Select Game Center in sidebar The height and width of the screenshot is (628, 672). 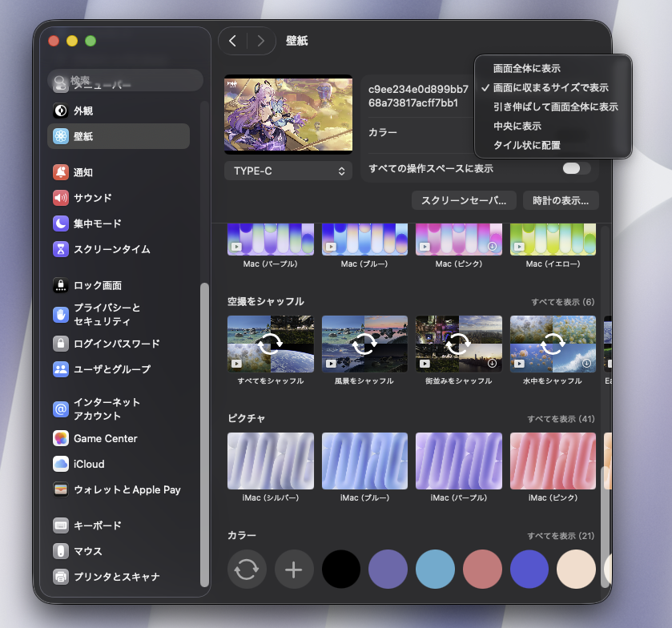point(105,438)
